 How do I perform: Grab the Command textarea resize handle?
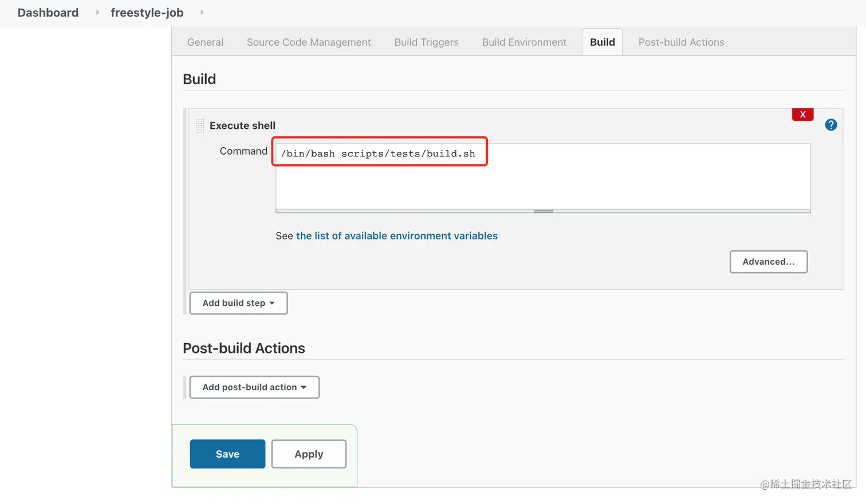(543, 211)
